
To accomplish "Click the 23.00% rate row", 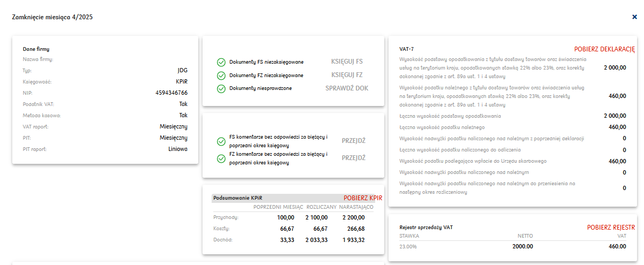I will 513,246.
